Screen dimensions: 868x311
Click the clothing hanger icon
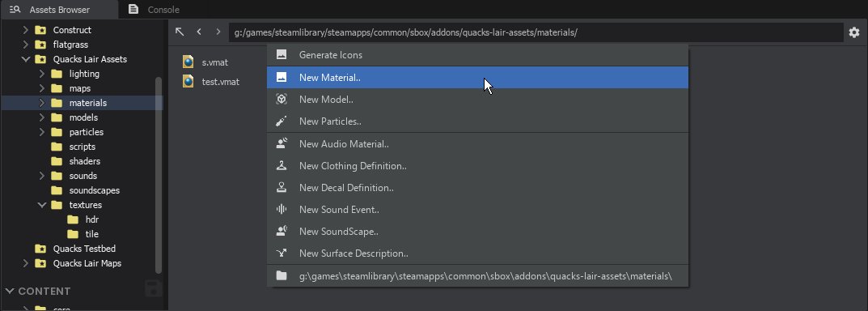[282, 165]
